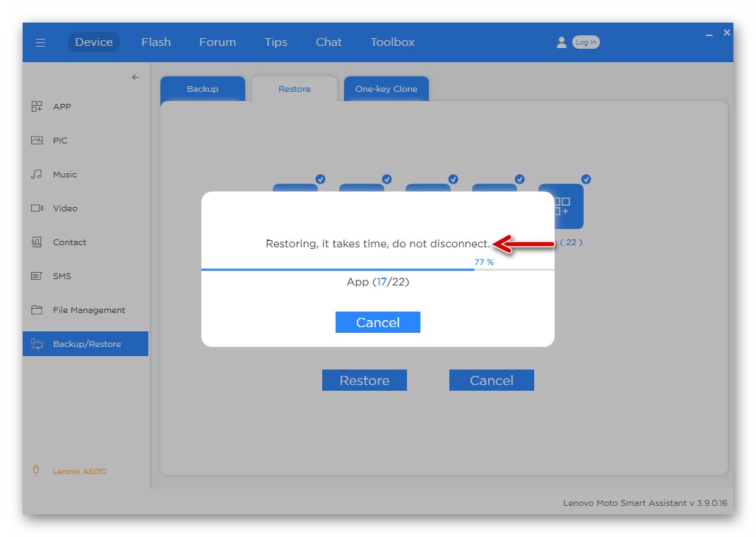Viewport: 756px width, 537px height.
Task: Click the user profile icon
Action: click(x=561, y=42)
